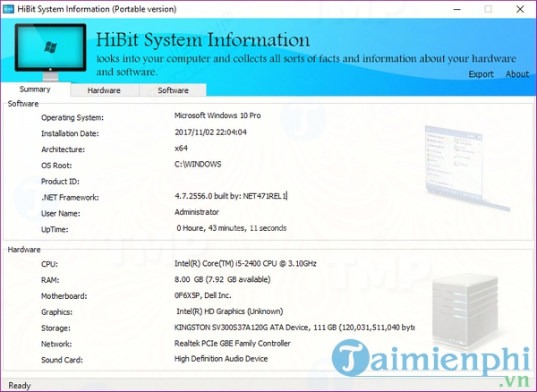This screenshot has width=537, height=392.
Task: Switch to the Software tab
Action: [x=173, y=90]
